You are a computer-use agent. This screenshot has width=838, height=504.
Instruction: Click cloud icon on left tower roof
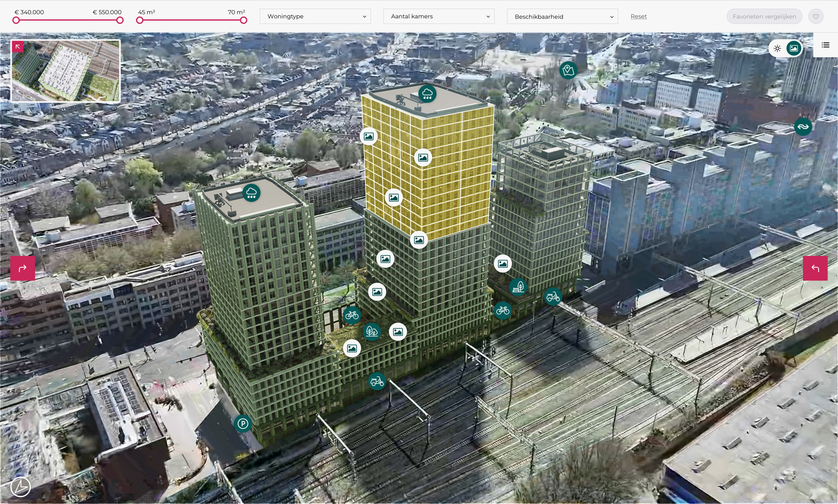click(251, 193)
